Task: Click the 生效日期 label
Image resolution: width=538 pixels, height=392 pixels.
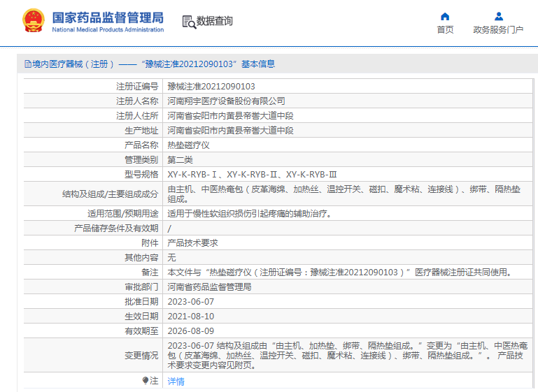Action: (x=141, y=317)
